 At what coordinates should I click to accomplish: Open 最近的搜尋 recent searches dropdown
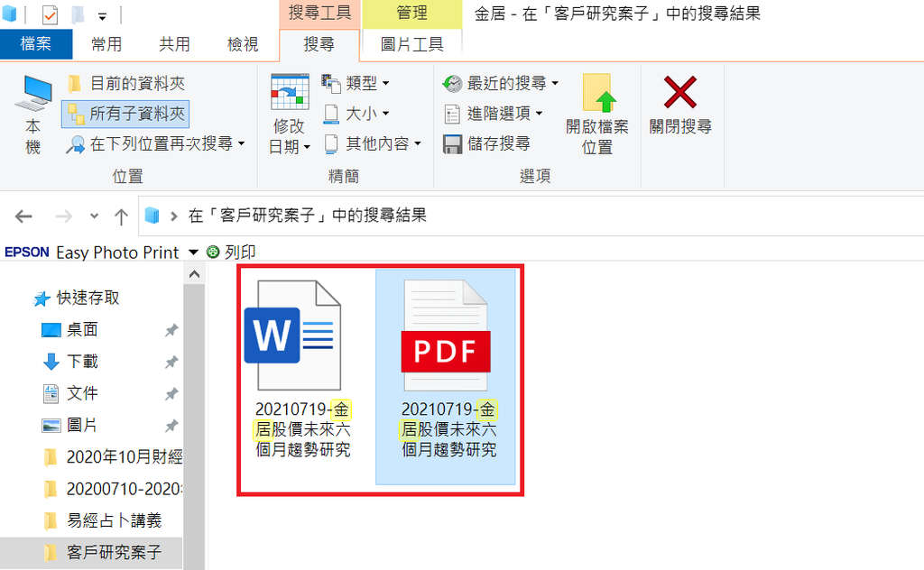click(500, 83)
